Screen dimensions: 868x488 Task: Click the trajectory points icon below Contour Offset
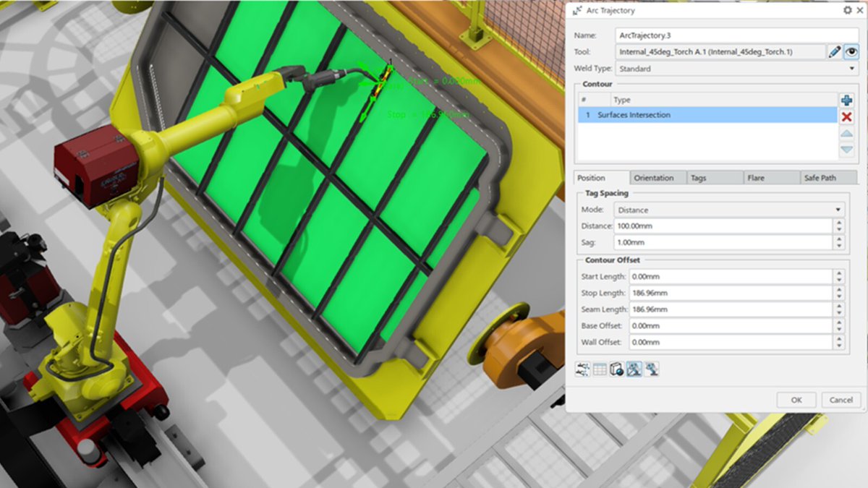[x=583, y=369]
